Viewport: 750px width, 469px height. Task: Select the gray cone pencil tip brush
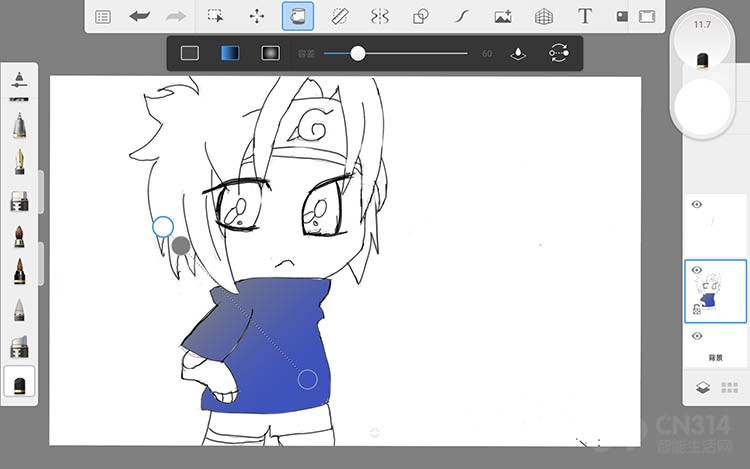click(19, 309)
